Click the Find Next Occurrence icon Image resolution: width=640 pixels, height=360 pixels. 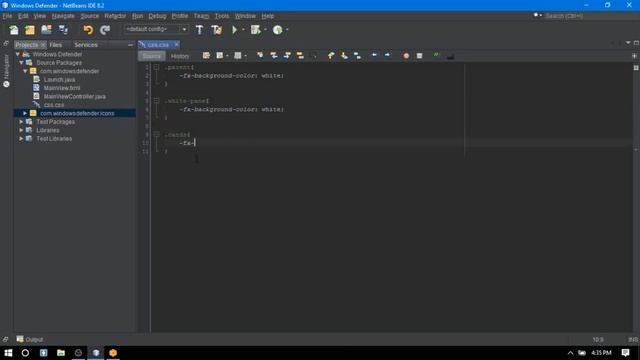[287, 56]
